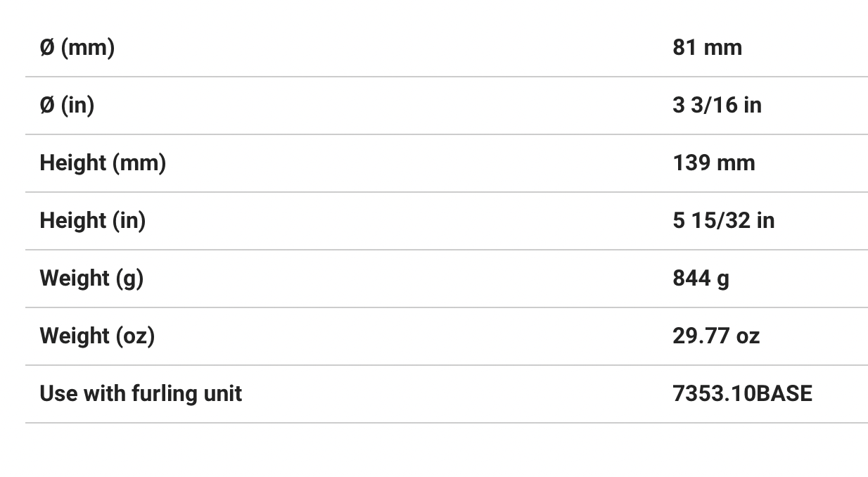Click the Weight (g) label
The width and height of the screenshot is (868, 477).
click(91, 279)
